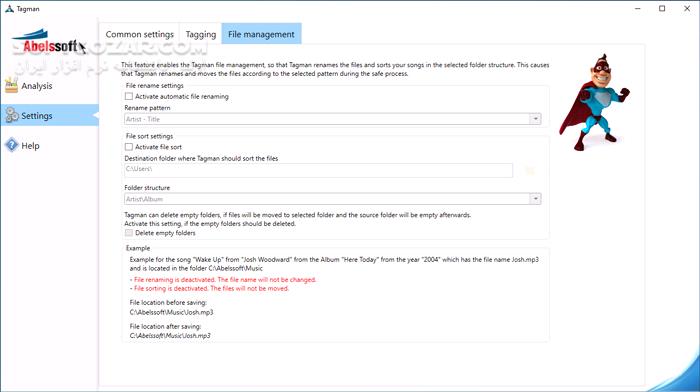Switch to the Common settings tab
This screenshot has height=392, width=700.
(x=139, y=34)
